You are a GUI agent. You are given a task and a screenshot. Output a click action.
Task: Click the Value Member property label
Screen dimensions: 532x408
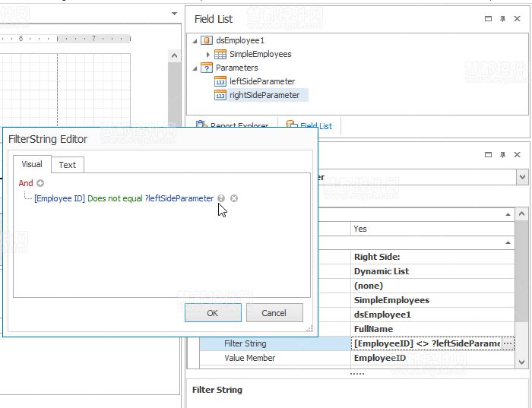(x=250, y=358)
